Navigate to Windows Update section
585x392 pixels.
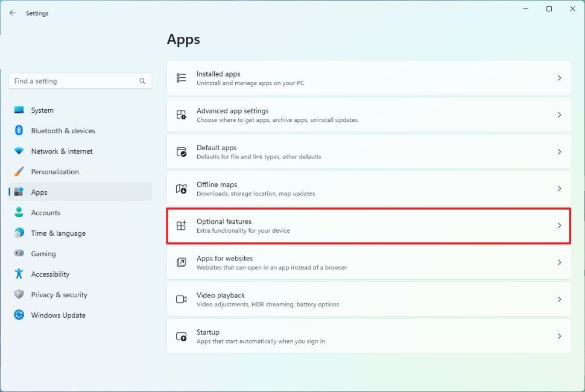click(x=58, y=315)
